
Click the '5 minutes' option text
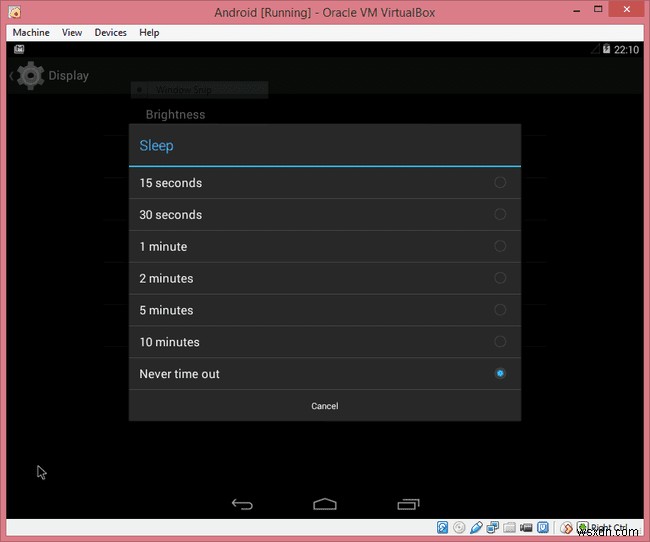pos(166,310)
